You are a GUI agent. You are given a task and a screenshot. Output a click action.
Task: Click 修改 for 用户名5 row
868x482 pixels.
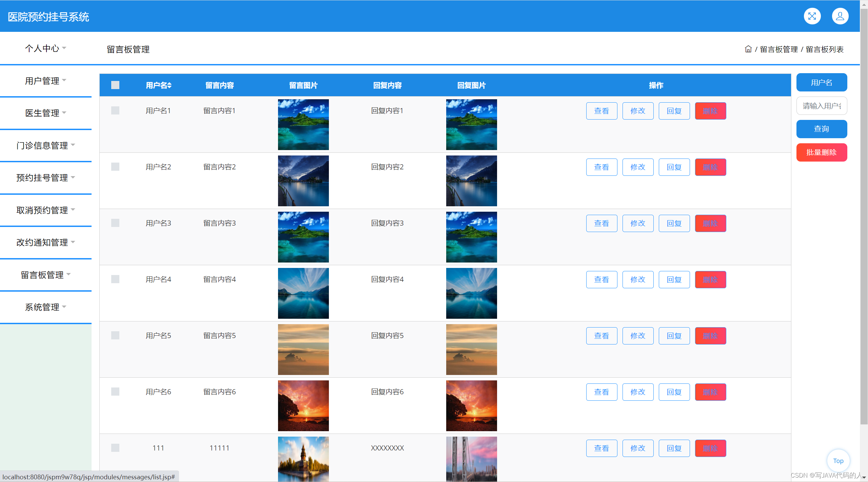tap(638, 336)
